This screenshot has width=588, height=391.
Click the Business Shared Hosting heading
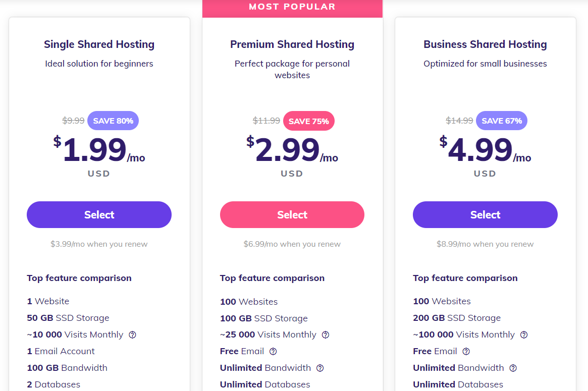point(485,44)
